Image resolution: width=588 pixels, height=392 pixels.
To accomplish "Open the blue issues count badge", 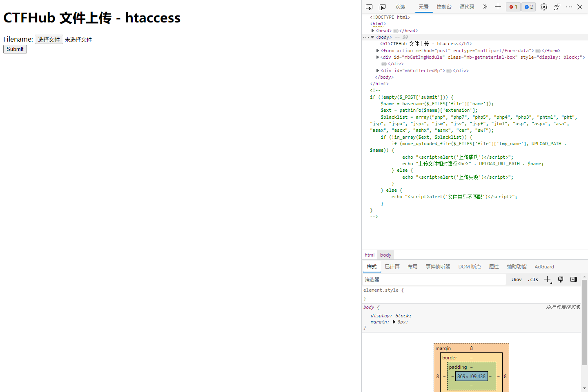I will point(529,7).
